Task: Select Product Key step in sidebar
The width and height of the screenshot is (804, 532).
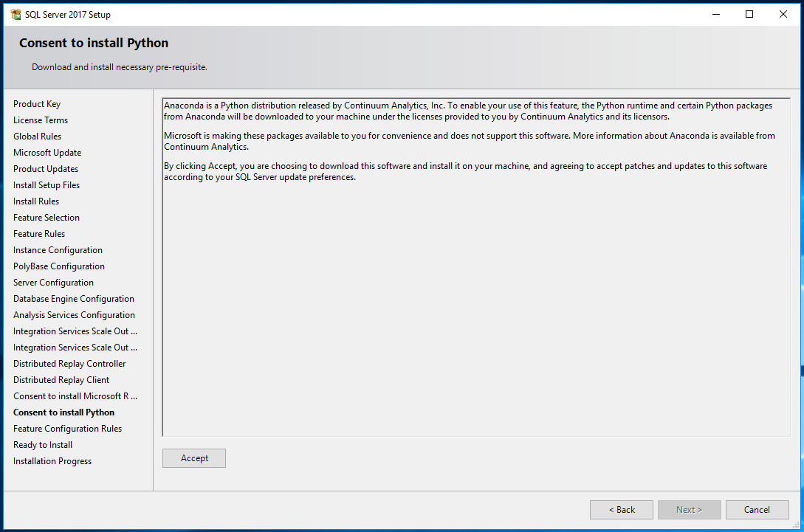Action: (x=37, y=104)
